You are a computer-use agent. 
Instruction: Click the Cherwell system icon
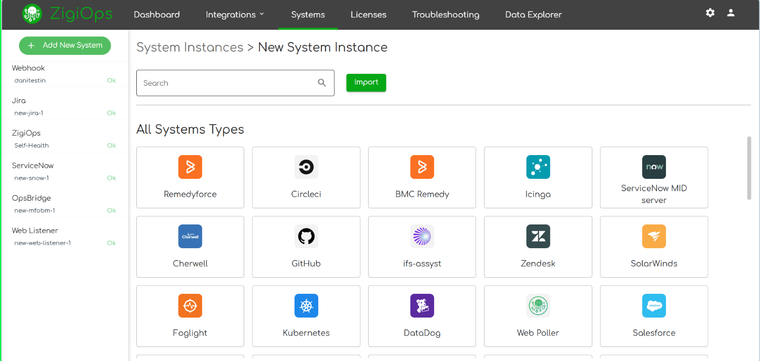190,236
